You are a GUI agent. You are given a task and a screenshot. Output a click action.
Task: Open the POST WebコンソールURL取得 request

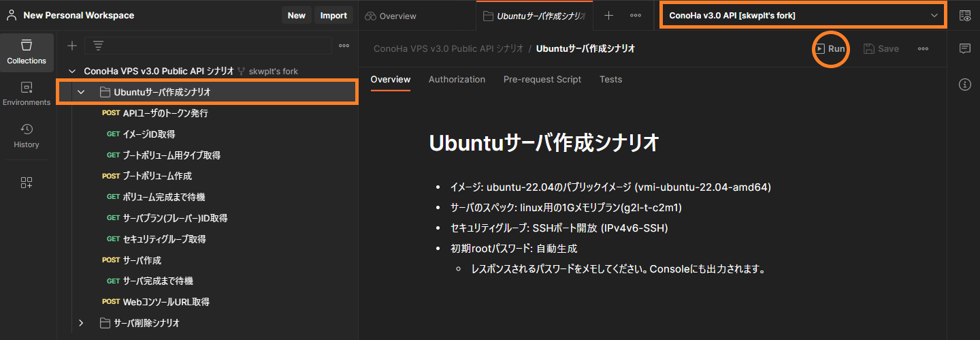point(207,302)
